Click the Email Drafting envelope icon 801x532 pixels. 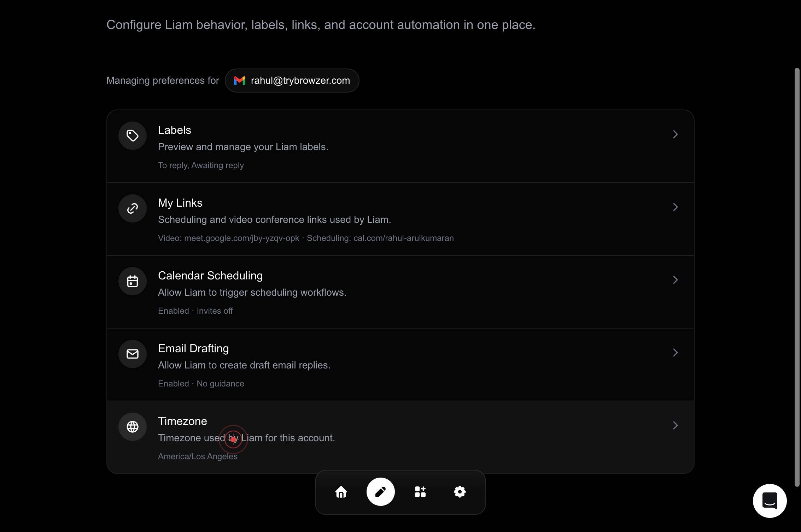pyautogui.click(x=133, y=354)
